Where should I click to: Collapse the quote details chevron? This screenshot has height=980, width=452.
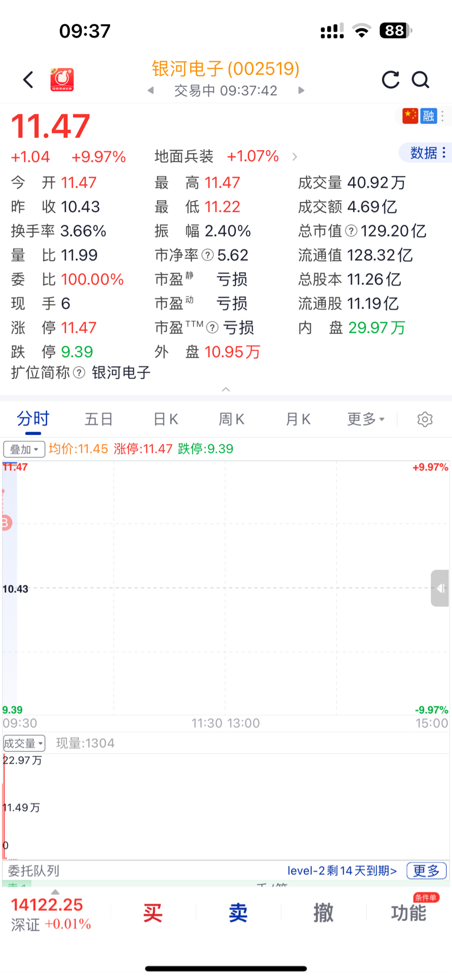coord(226,389)
